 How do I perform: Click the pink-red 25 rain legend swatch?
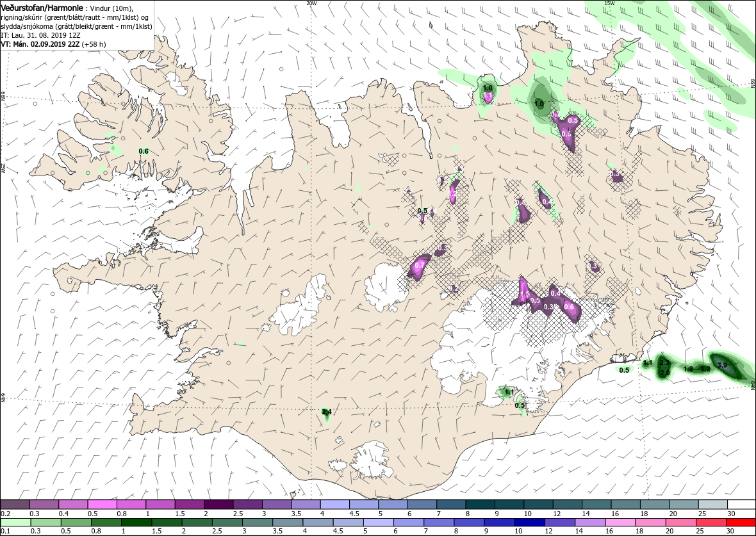[711, 523]
